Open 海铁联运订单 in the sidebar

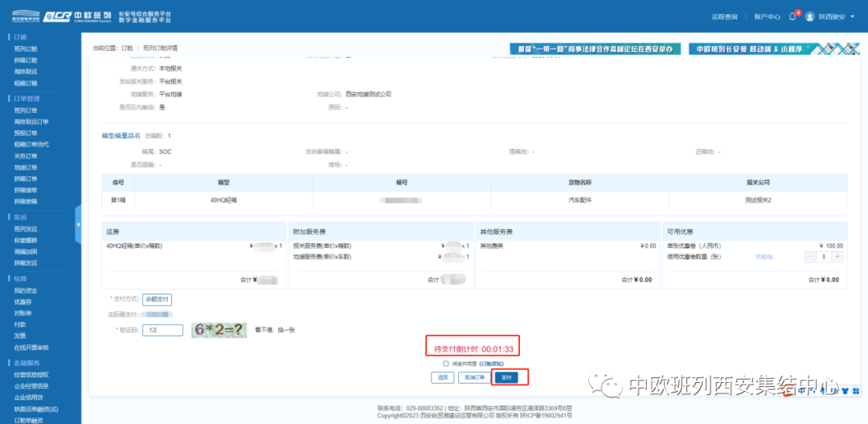tap(31, 121)
